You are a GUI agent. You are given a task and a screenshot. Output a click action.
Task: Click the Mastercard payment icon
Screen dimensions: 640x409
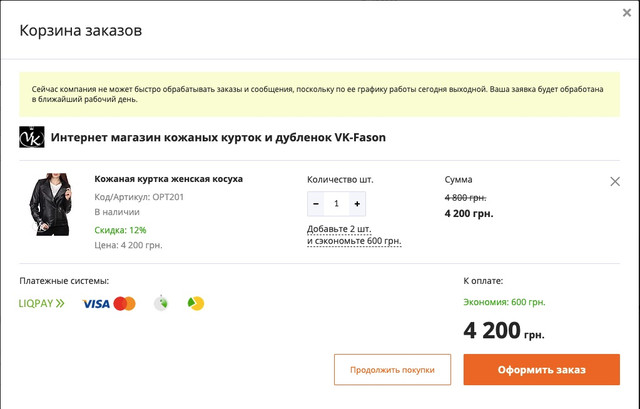tap(124, 303)
